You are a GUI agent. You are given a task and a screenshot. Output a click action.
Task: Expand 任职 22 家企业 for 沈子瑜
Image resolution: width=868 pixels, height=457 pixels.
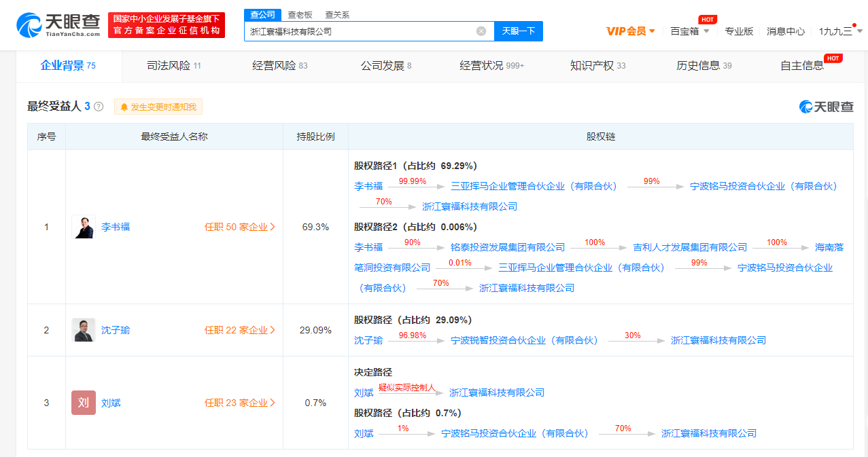[240, 330]
